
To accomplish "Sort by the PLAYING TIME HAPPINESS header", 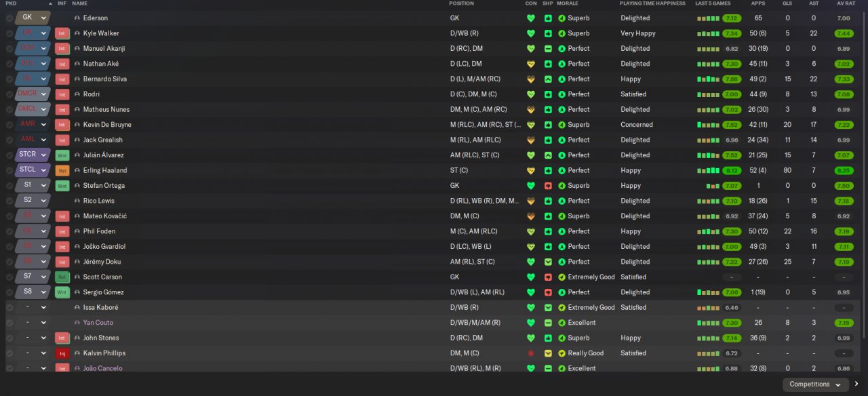I will pos(653,3).
